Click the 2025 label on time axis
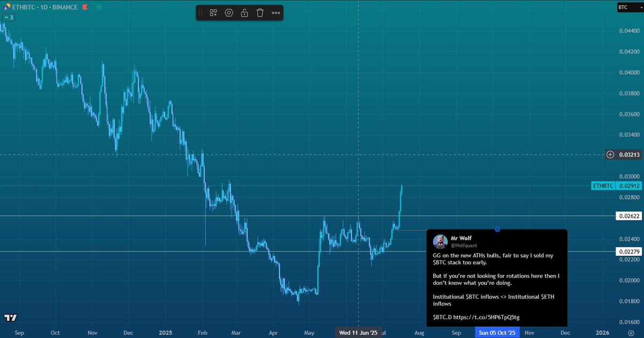Image resolution: width=644 pixels, height=338 pixels. [165, 333]
